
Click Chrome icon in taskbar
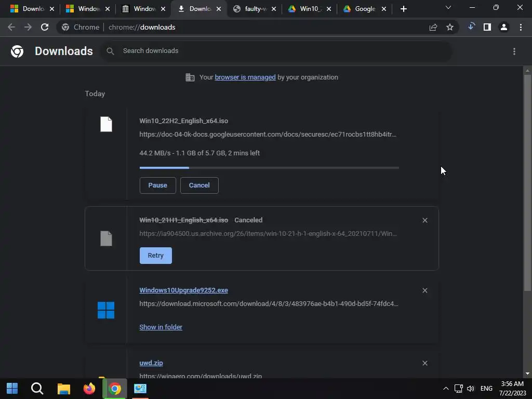pyautogui.click(x=115, y=389)
